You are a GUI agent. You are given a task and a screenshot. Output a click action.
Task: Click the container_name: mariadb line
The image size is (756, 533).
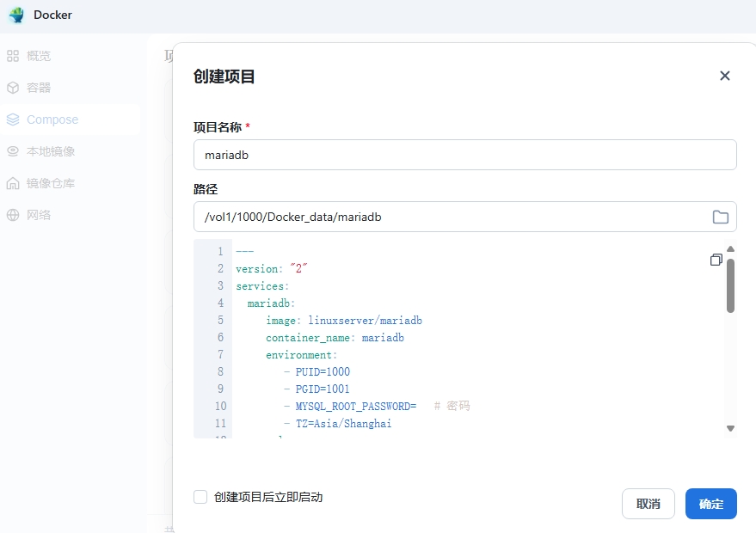pyautogui.click(x=335, y=338)
